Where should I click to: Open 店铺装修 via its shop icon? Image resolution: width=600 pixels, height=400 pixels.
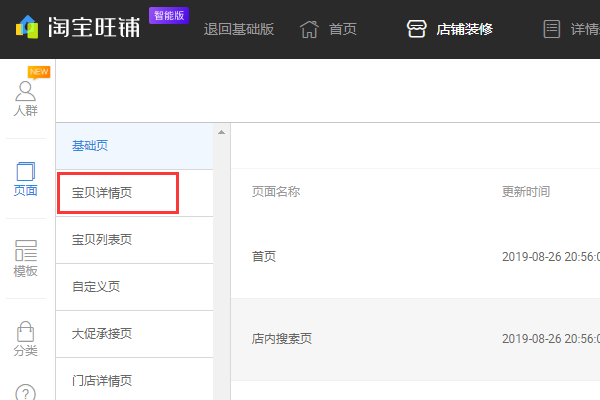[x=417, y=29]
